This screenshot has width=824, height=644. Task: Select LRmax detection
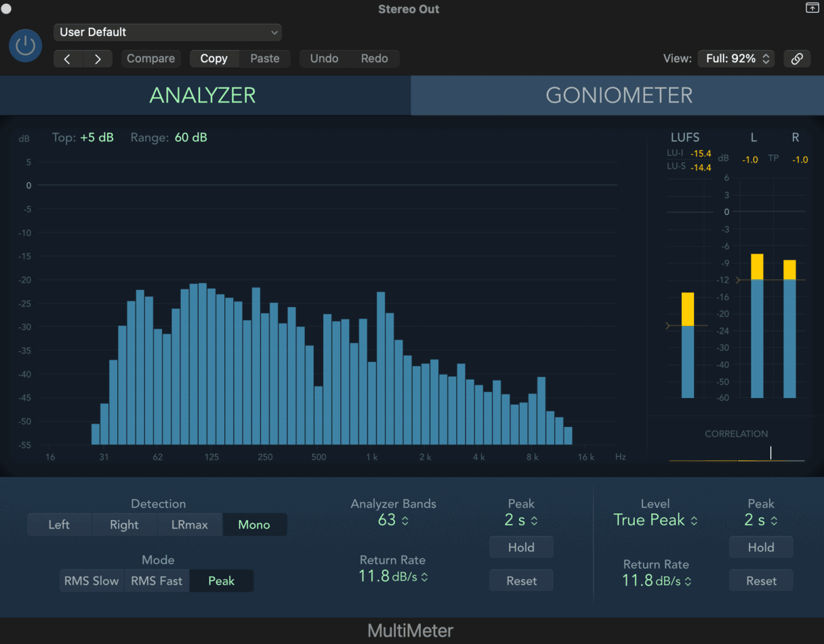(190, 525)
